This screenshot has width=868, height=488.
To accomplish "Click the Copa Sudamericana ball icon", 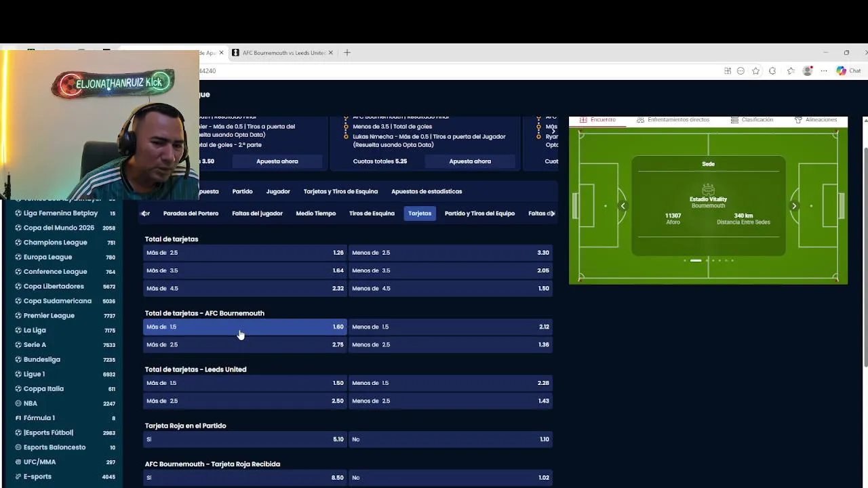I will 18,301.
